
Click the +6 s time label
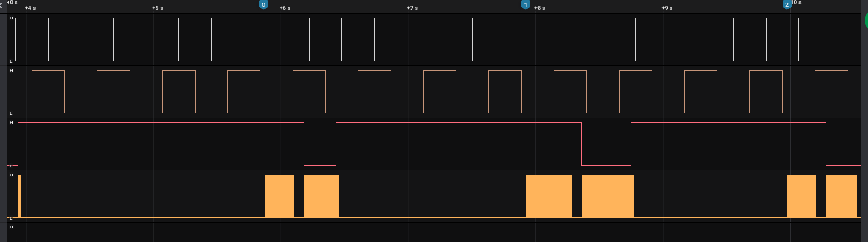(285, 8)
